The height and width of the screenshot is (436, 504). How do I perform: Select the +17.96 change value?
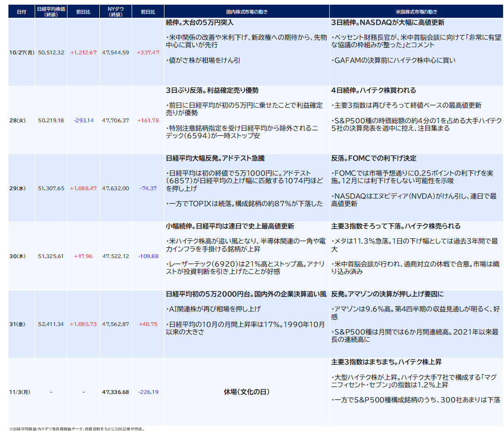point(83,256)
